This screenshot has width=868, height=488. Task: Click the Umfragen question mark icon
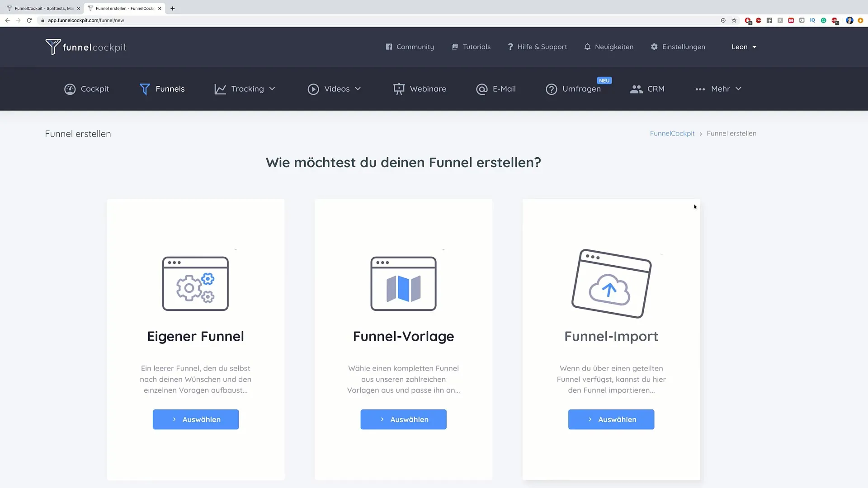pyautogui.click(x=551, y=89)
